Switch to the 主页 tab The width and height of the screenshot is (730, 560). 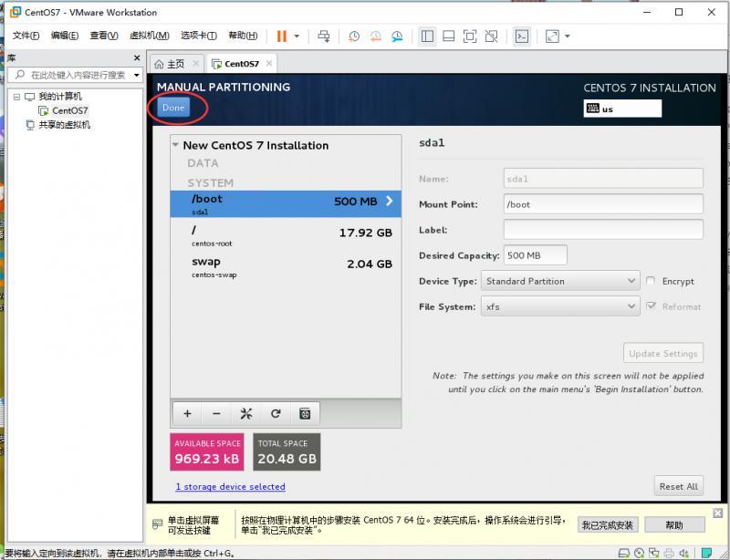pyautogui.click(x=175, y=64)
